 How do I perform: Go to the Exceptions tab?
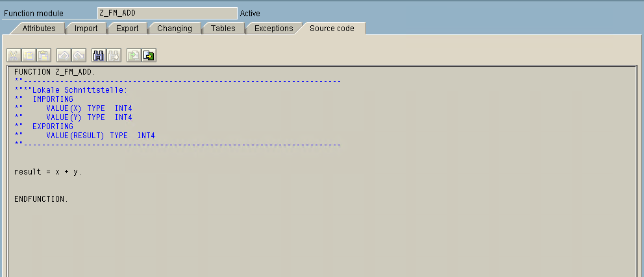(x=273, y=29)
